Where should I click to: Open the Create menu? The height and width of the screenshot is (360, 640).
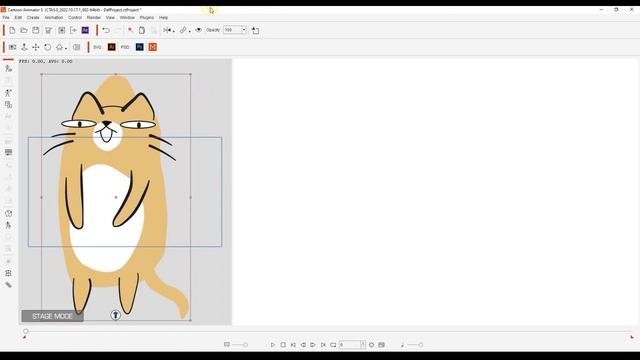(33, 18)
